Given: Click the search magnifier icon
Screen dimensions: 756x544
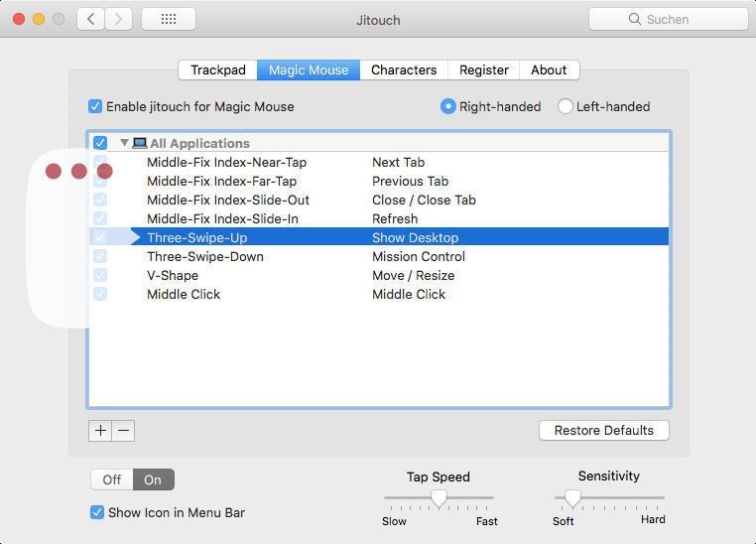Looking at the screenshot, I should tap(635, 19).
